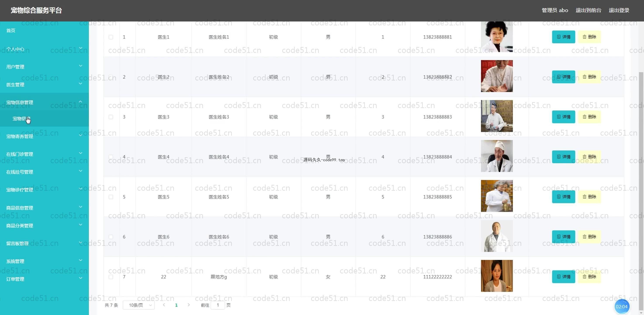Tick the checkbox for row 2
Screen dimensions: 644x315
click(x=111, y=77)
